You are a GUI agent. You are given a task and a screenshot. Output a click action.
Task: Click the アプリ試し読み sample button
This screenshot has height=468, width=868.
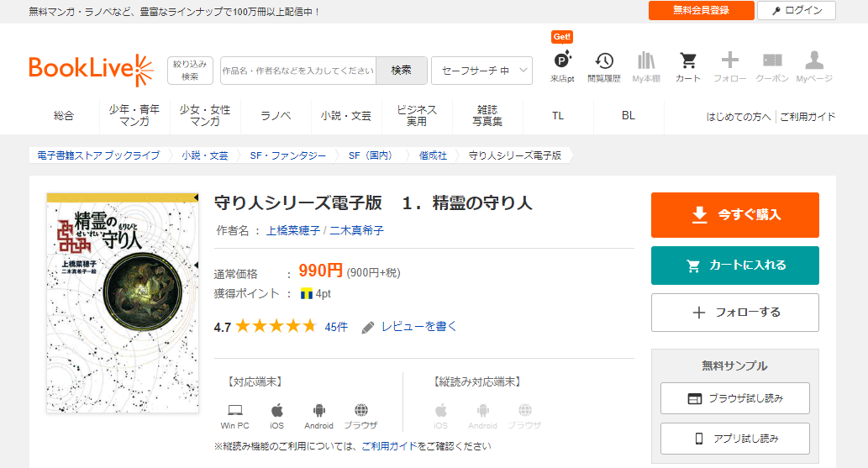coord(735,439)
